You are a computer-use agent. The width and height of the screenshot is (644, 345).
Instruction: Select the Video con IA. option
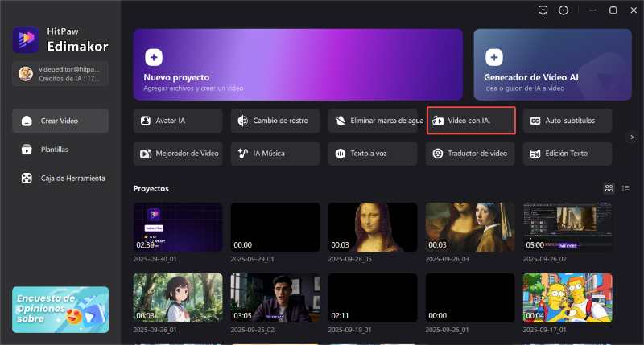470,121
